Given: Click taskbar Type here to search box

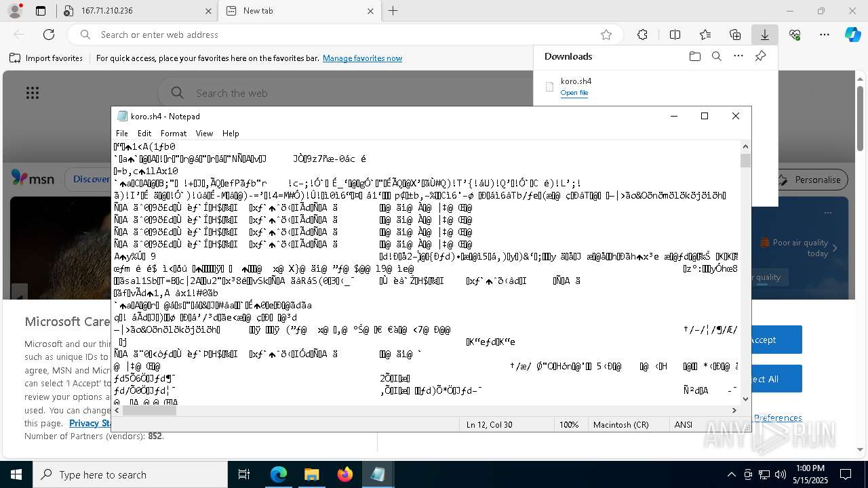Looking at the screenshot, I should 130,474.
